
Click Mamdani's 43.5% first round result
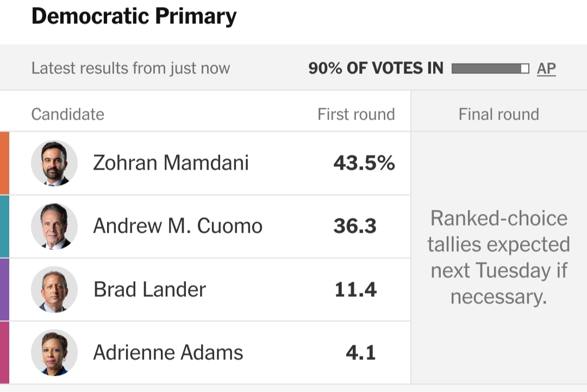[364, 163]
